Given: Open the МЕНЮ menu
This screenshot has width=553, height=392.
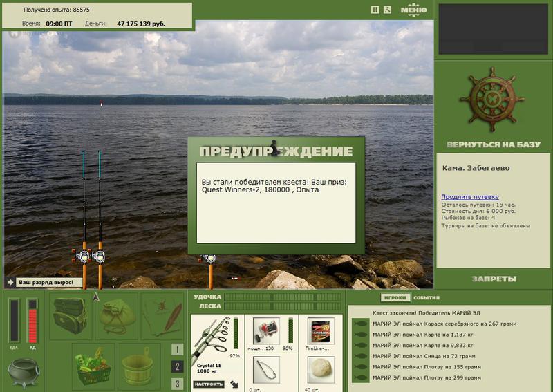Looking at the screenshot, I should click(x=413, y=10).
